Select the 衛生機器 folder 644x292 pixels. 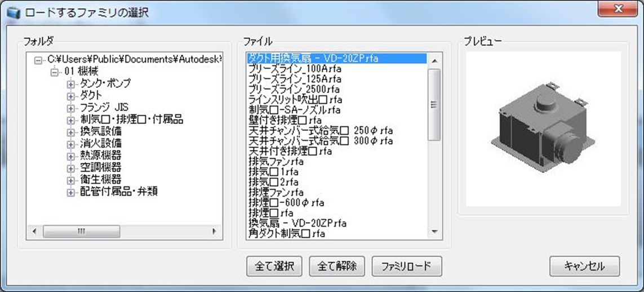(x=101, y=180)
